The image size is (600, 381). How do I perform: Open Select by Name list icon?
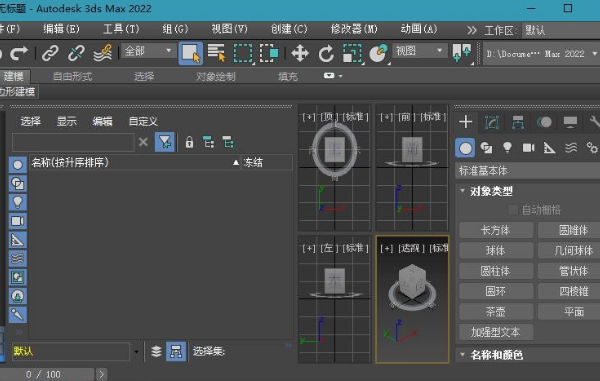(x=216, y=53)
